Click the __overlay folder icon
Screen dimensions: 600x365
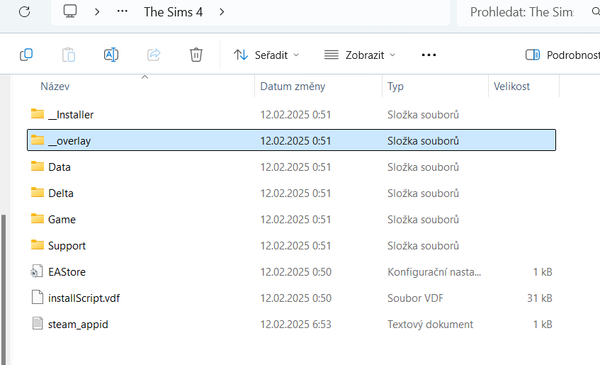[x=37, y=140]
